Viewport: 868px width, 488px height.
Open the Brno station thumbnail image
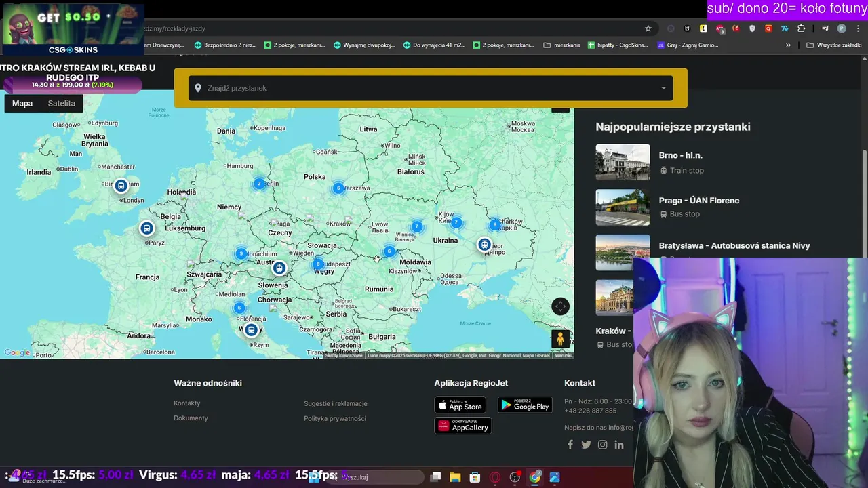tap(623, 162)
